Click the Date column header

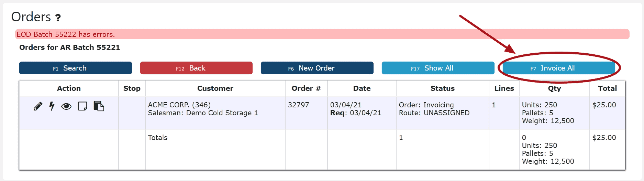362,88
